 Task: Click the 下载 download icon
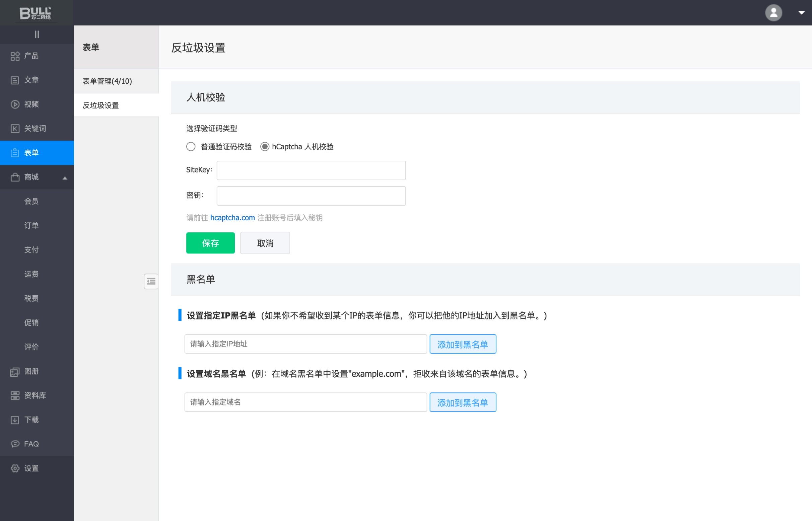[x=15, y=420]
